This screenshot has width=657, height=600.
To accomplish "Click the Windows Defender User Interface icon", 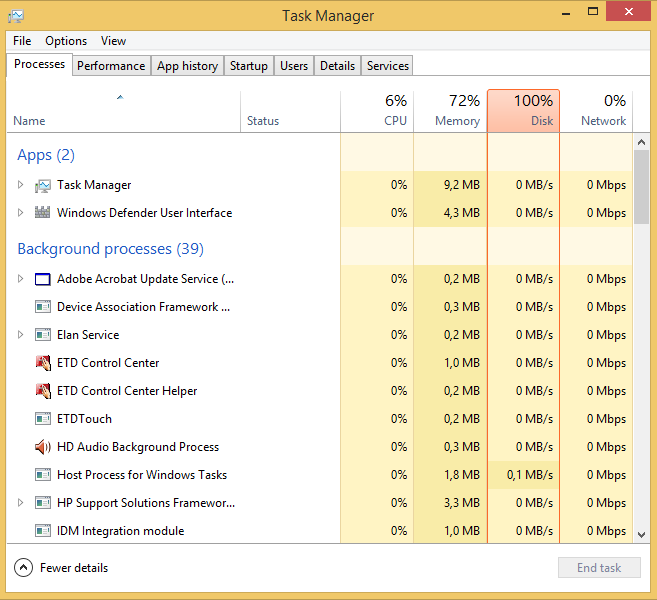I will [x=42, y=212].
